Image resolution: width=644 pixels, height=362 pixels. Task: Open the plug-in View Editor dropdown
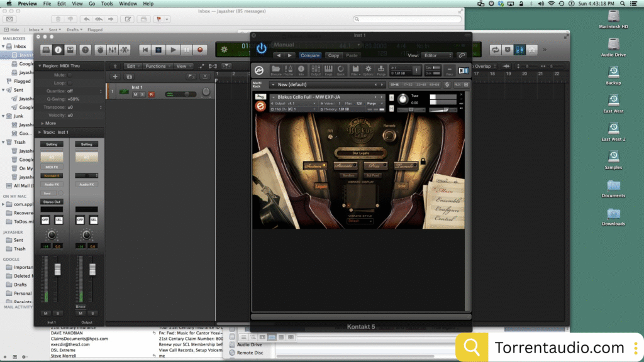tap(438, 55)
